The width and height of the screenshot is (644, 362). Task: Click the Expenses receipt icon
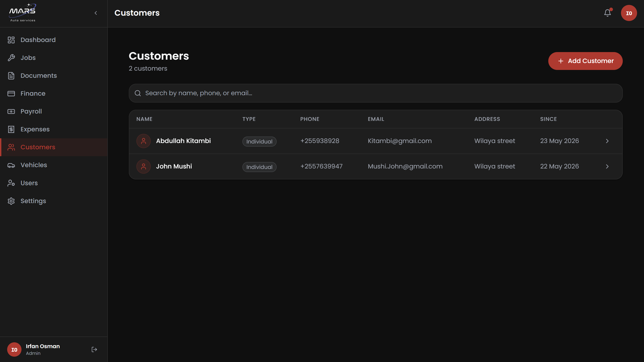(11, 129)
